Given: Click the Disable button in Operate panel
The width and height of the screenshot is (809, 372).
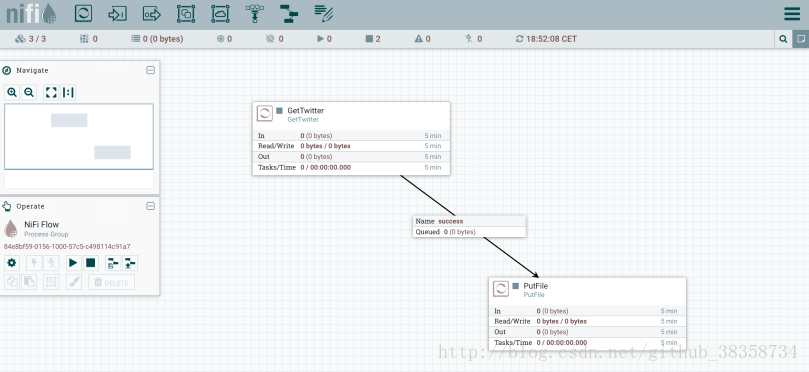Looking at the screenshot, I should [51, 263].
